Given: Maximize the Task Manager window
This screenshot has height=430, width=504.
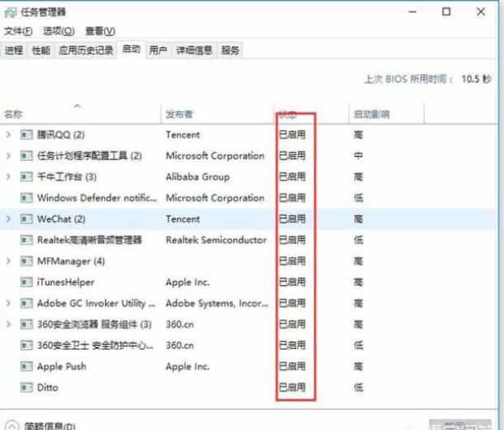Looking at the screenshot, I should point(446,12).
